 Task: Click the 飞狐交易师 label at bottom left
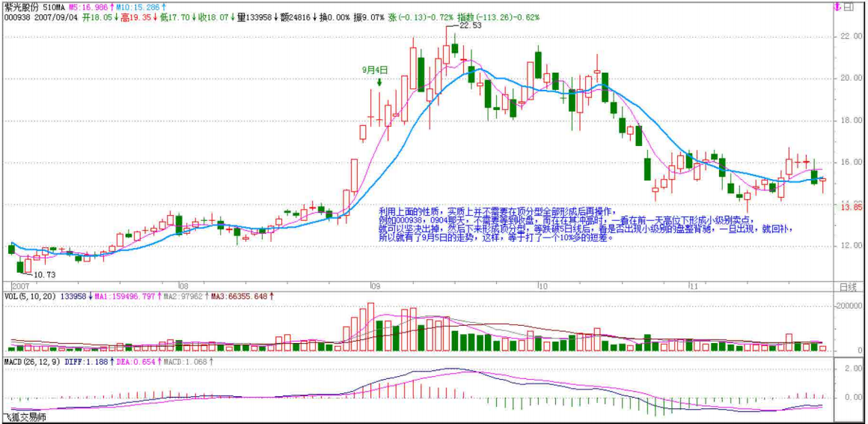pyautogui.click(x=25, y=417)
